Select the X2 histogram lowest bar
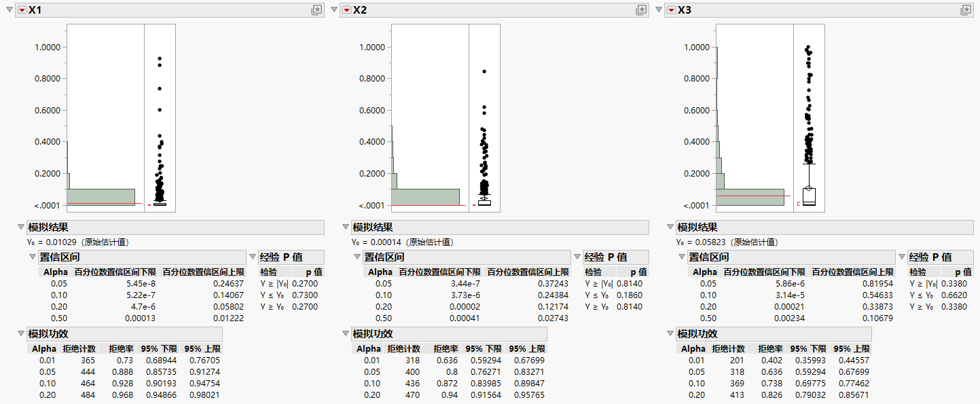Viewport: 980px width, 404px height. point(425,197)
